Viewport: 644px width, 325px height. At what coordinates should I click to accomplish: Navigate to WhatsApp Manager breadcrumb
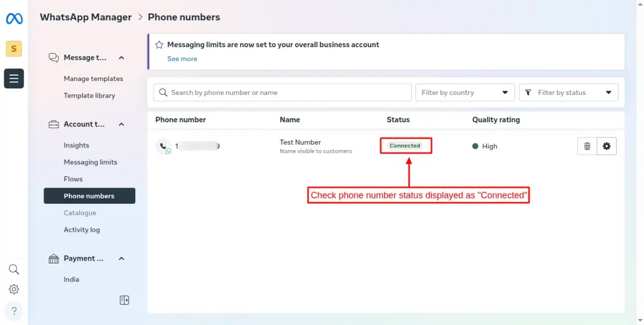coord(86,17)
